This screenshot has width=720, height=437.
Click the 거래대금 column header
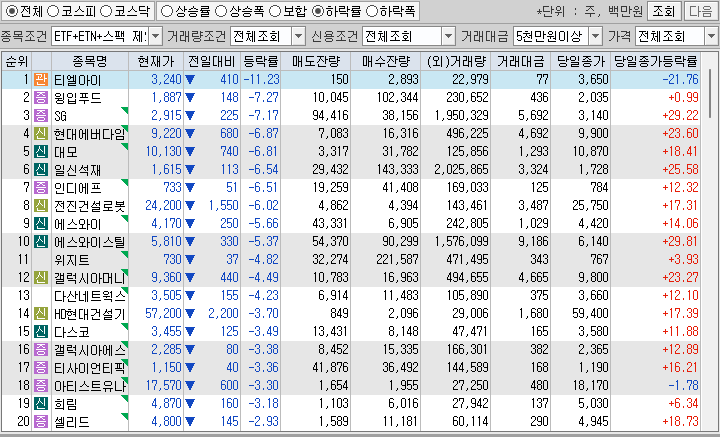521,61
